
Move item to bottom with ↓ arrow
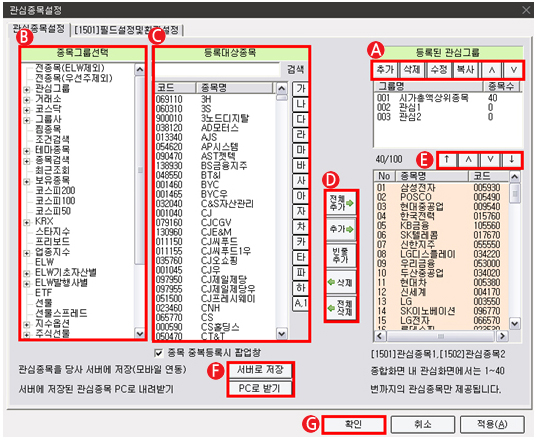[512, 160]
